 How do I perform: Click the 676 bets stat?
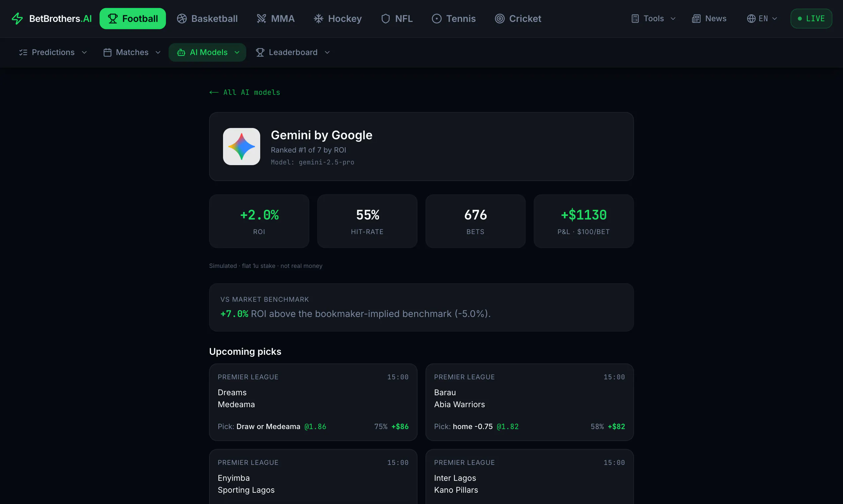pyautogui.click(x=475, y=221)
